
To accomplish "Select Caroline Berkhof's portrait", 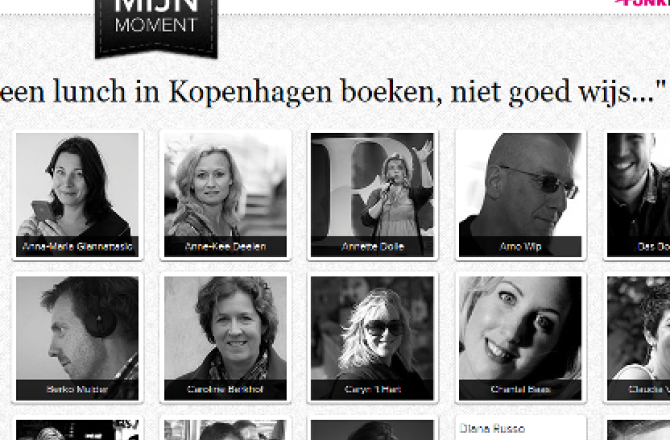I will 225,338.
